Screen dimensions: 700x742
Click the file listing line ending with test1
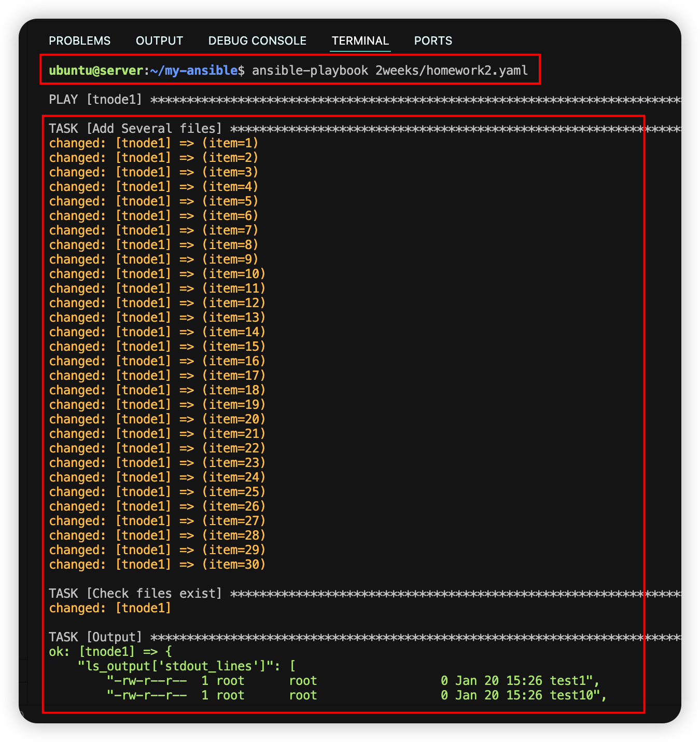coord(353,680)
